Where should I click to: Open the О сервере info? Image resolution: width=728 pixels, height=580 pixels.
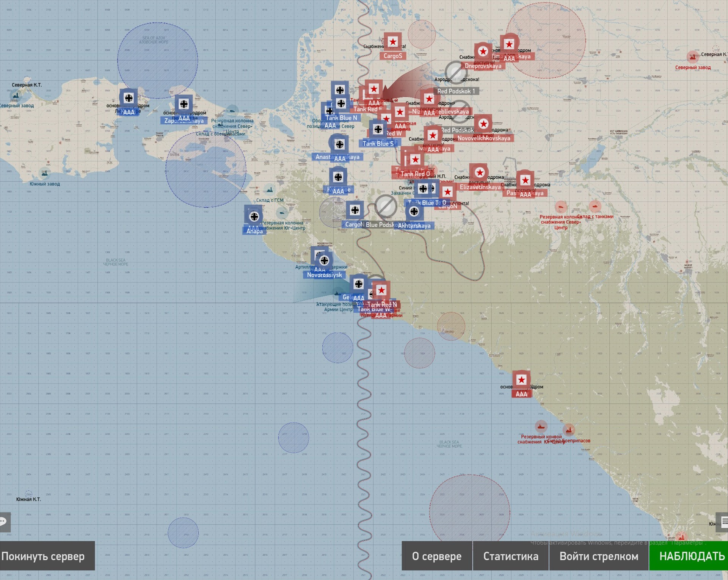[x=437, y=556]
